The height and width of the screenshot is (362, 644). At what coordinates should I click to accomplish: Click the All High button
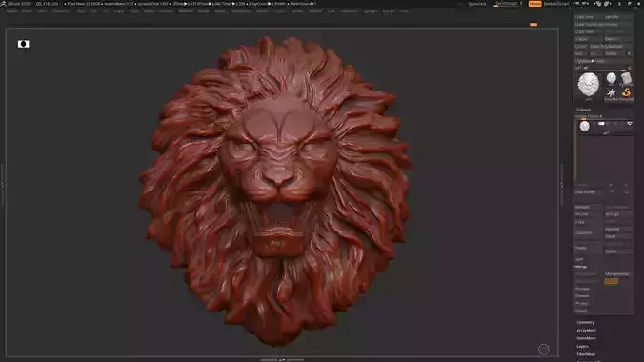[618, 214]
